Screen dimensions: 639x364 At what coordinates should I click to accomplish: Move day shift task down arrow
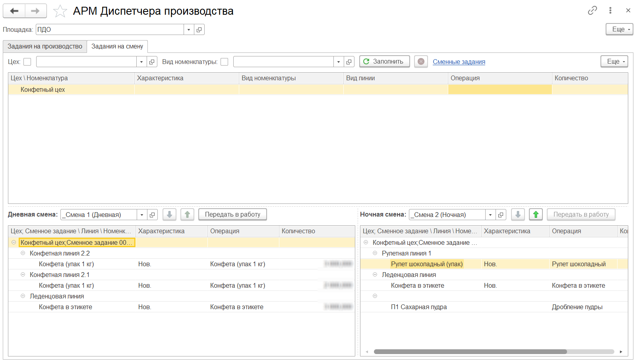coord(169,215)
